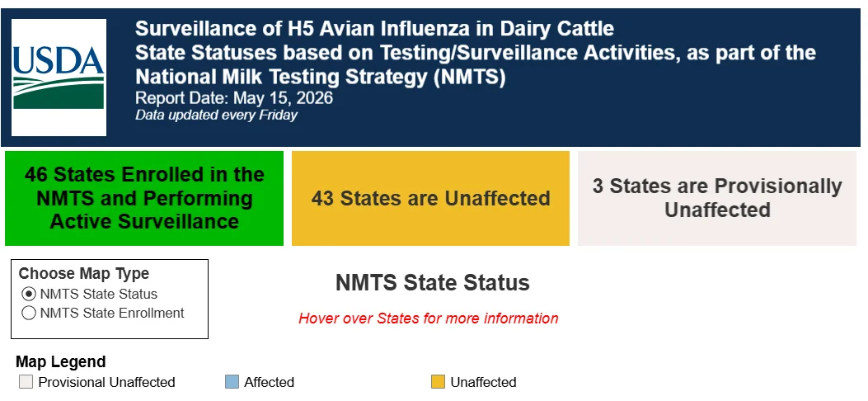Screen dimensions: 868x401
Task: Click the Report Date May 15, 2026 text
Action: click(x=234, y=98)
